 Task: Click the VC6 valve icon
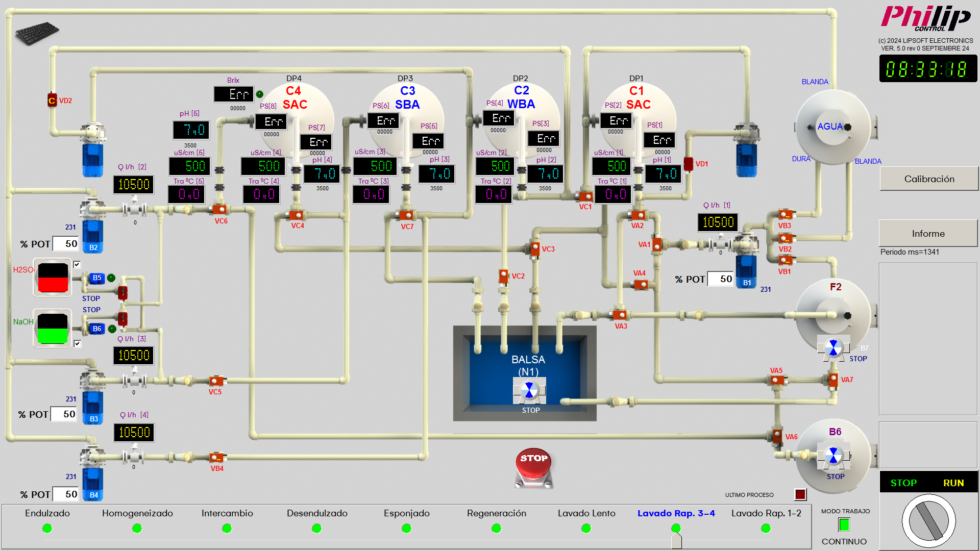[220, 210]
